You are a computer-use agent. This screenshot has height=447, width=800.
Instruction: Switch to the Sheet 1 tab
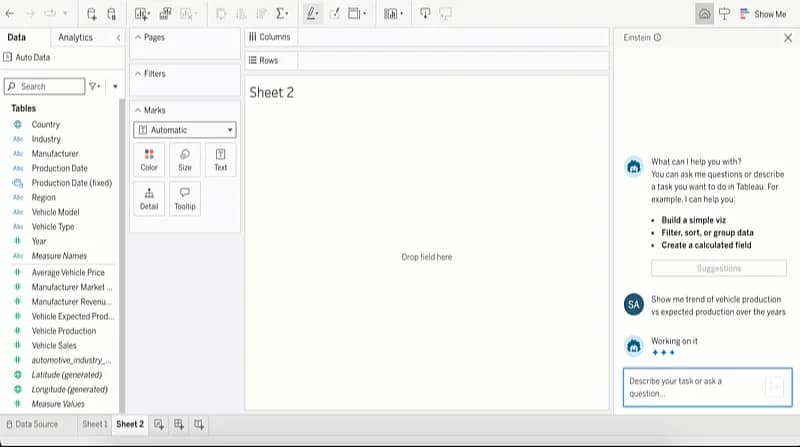coord(94,425)
